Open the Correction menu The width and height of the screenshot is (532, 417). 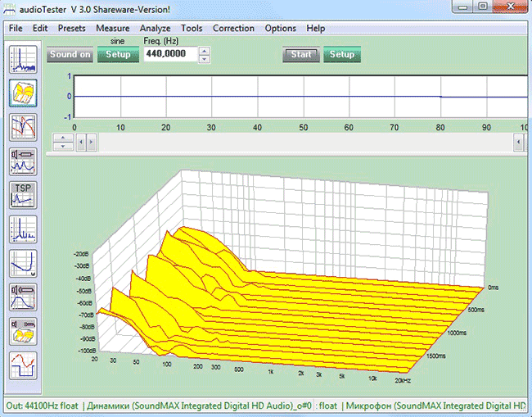pyautogui.click(x=233, y=28)
